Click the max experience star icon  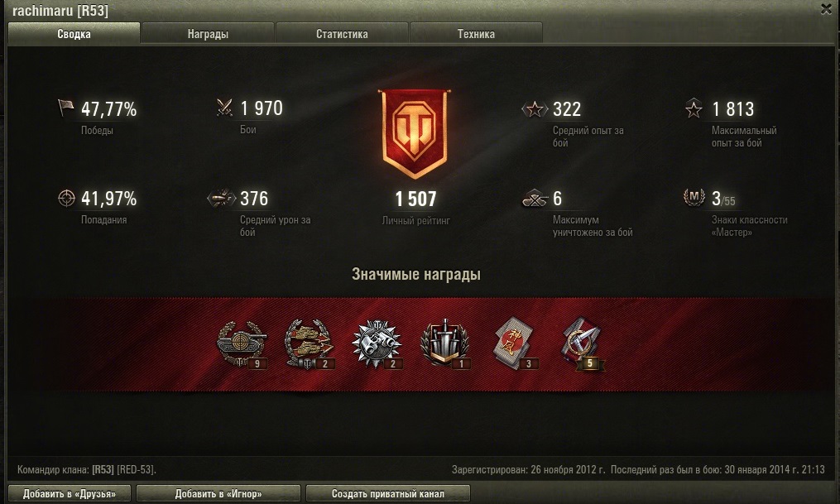pyautogui.click(x=694, y=108)
